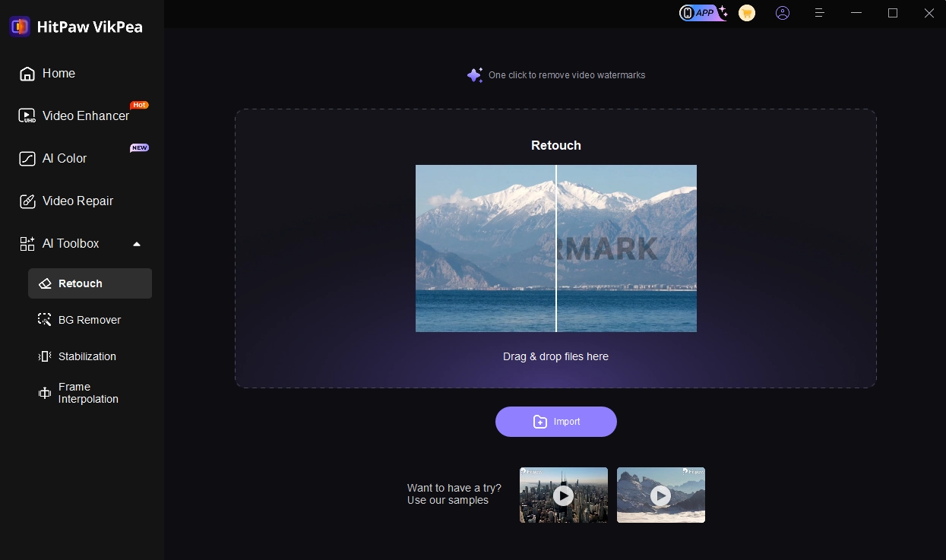Click the Drag & drop files area
This screenshot has width=946, height=560.
pos(555,356)
